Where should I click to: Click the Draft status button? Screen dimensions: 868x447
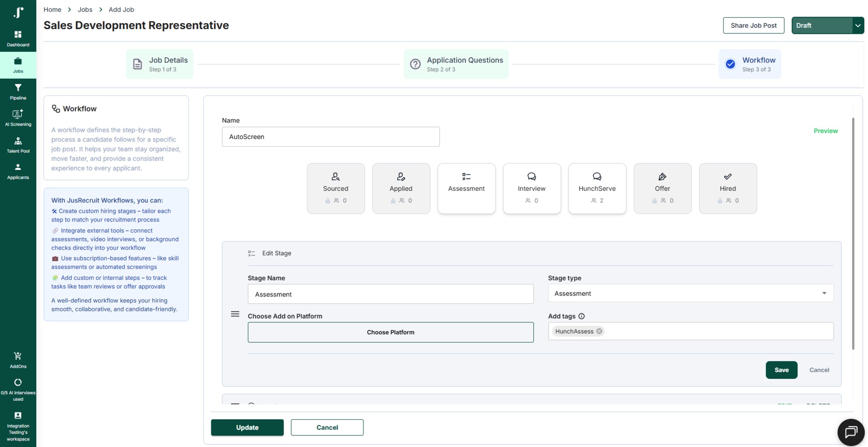(822, 25)
